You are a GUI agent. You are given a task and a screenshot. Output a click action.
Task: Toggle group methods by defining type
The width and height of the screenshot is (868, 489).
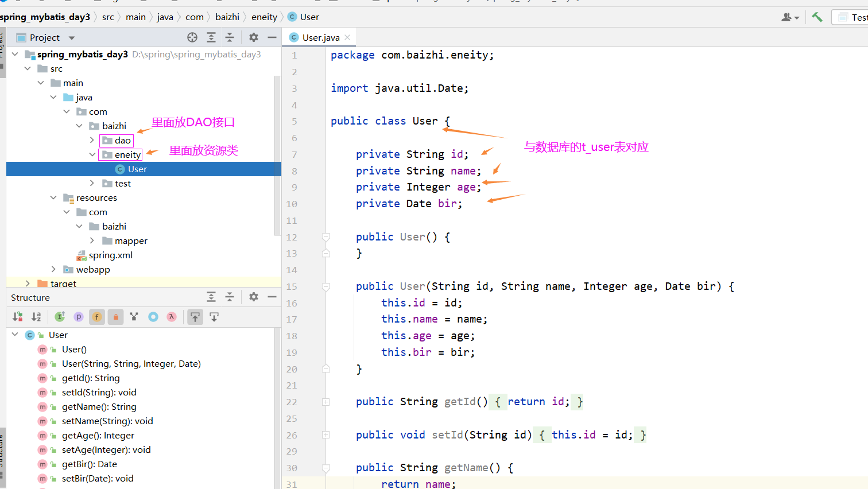tap(134, 317)
